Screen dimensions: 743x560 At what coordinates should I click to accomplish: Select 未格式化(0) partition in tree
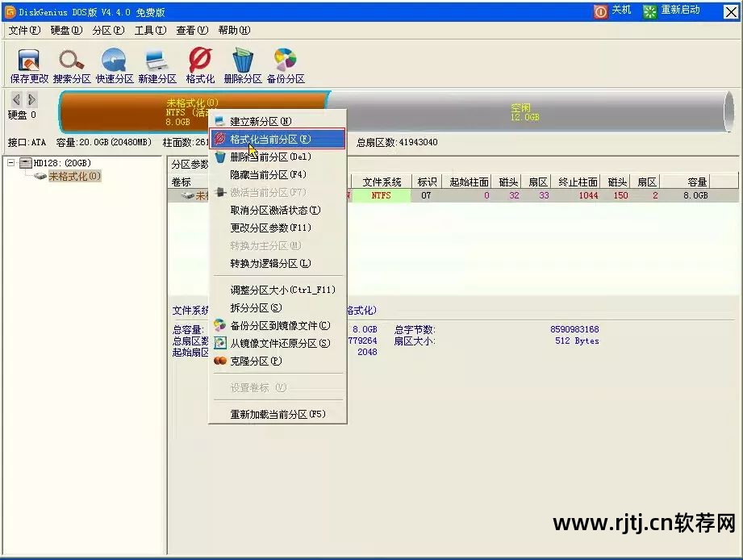(74, 176)
